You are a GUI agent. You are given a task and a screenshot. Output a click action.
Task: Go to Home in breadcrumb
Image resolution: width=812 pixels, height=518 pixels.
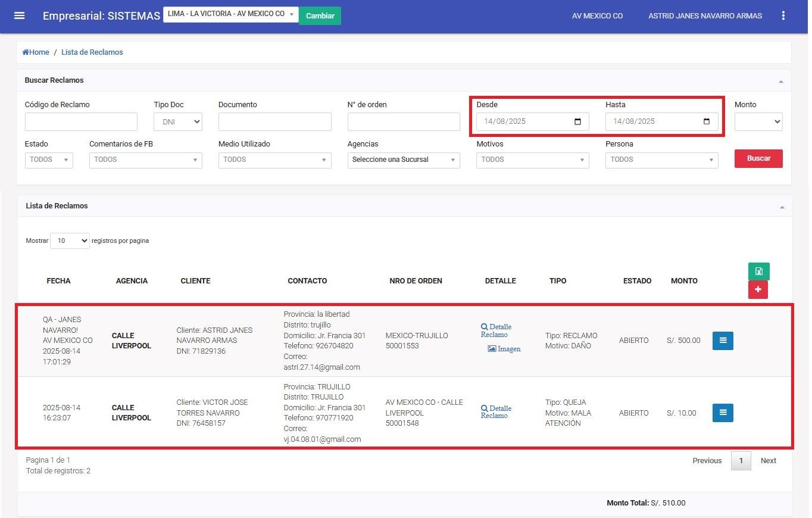[36, 52]
